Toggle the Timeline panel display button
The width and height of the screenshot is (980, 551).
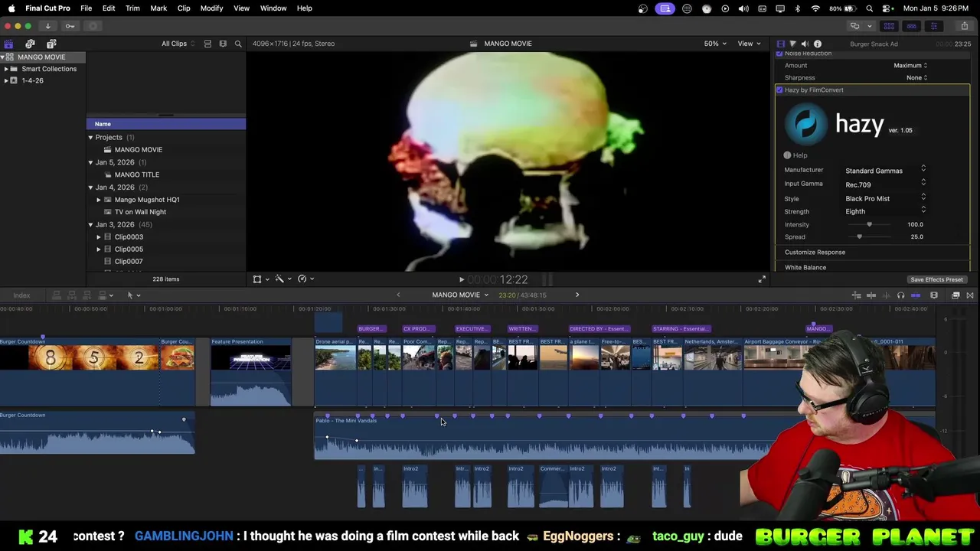[911, 26]
